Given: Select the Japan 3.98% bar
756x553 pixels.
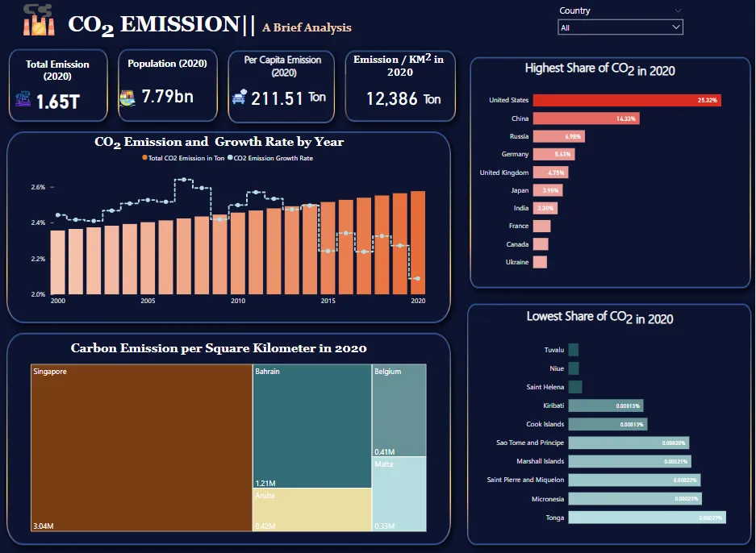Looking at the screenshot, I should pos(548,190).
